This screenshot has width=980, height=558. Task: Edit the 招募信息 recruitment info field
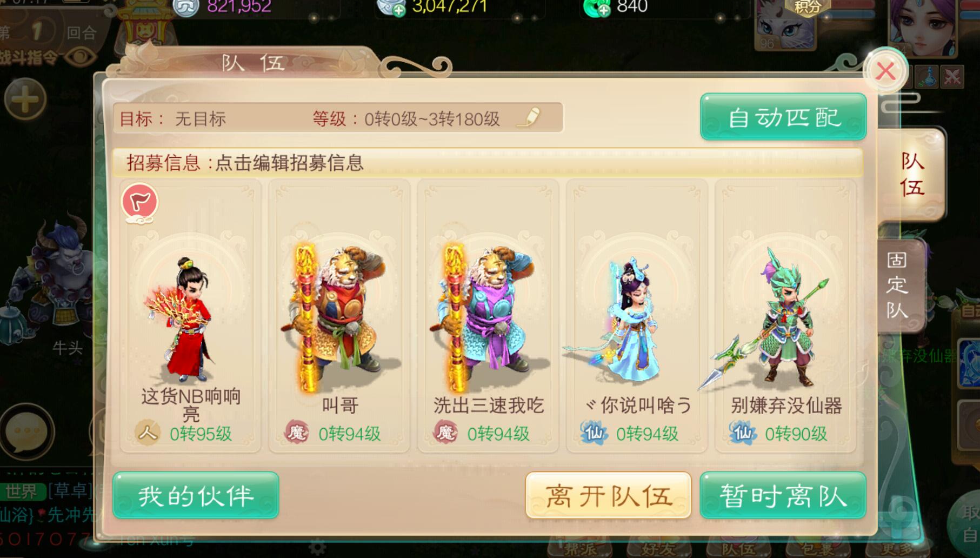(x=487, y=162)
